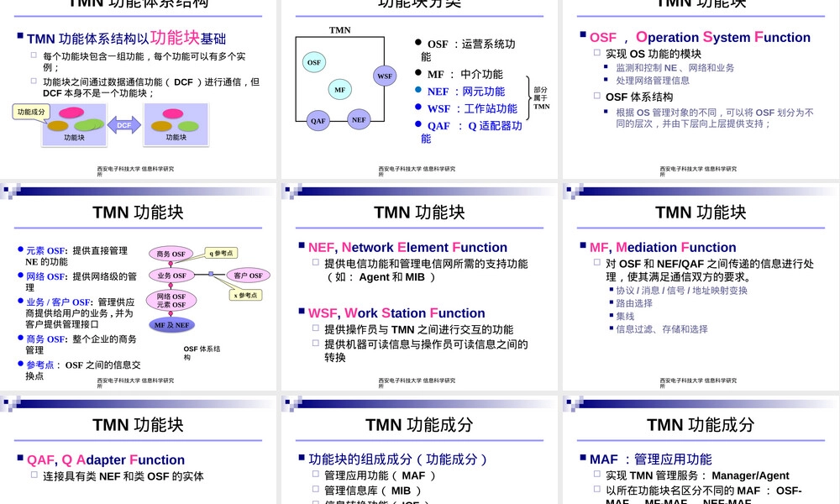Select the slide about 'QAF, Q Adapter Function'
Viewport: 840px width, 504px height.
(139, 450)
